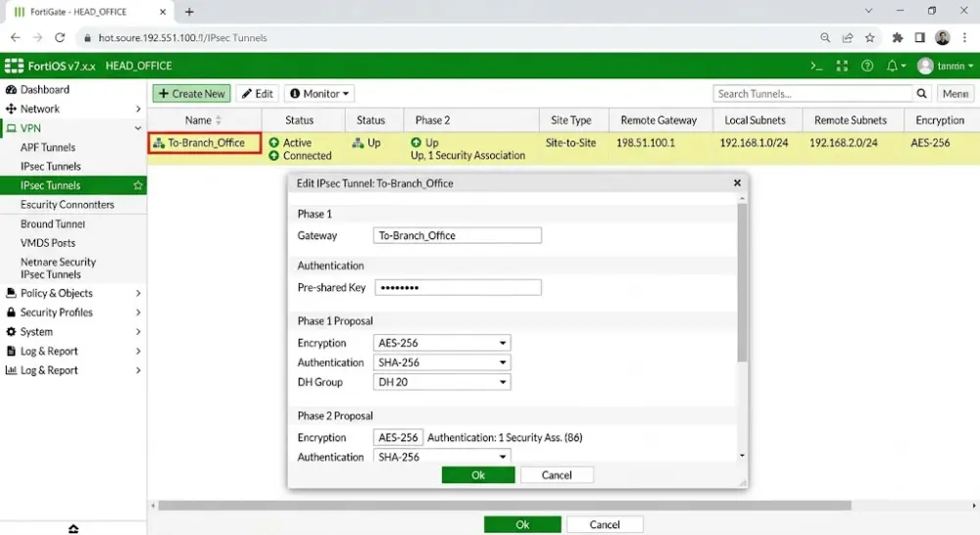Open the Monitor dropdown
Viewport: 980px width, 535px height.
pos(319,94)
